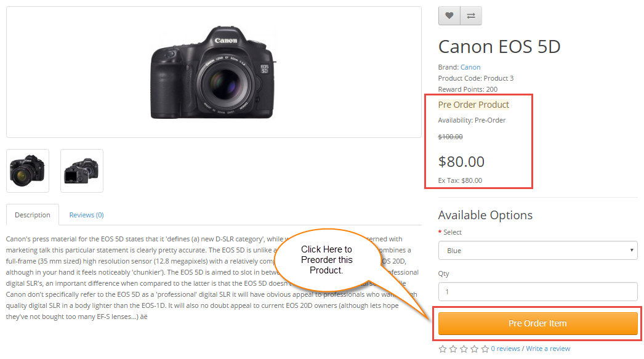The image size is (644, 359).
Task: Open the Canon brand link
Action: tap(470, 67)
